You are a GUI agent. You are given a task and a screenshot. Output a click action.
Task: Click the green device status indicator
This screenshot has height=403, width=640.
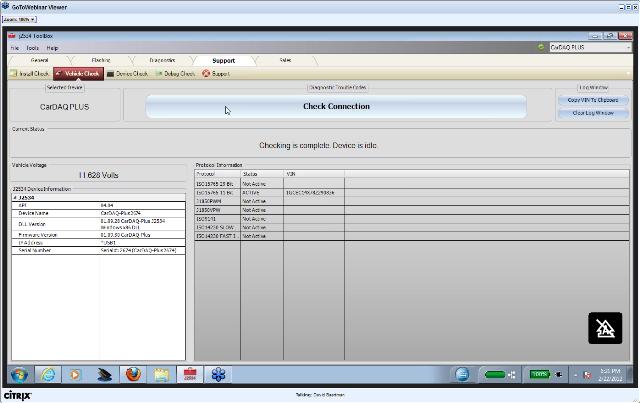click(541, 47)
